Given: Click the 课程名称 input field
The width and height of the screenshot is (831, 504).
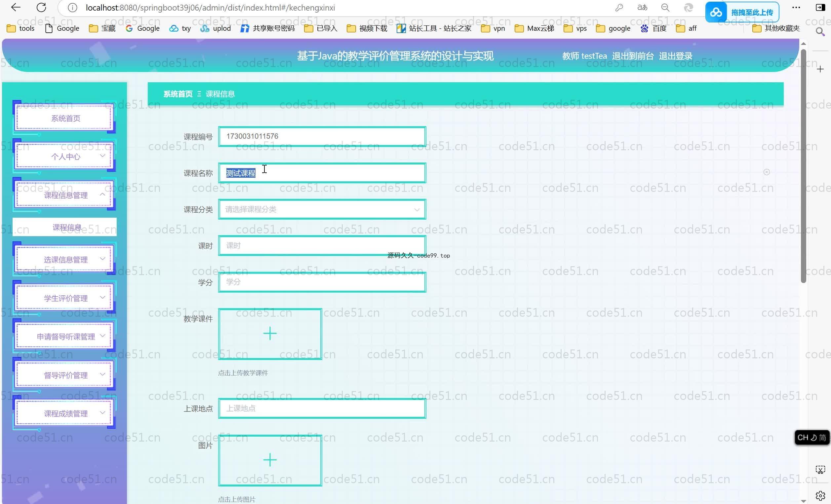Looking at the screenshot, I should click(x=322, y=173).
